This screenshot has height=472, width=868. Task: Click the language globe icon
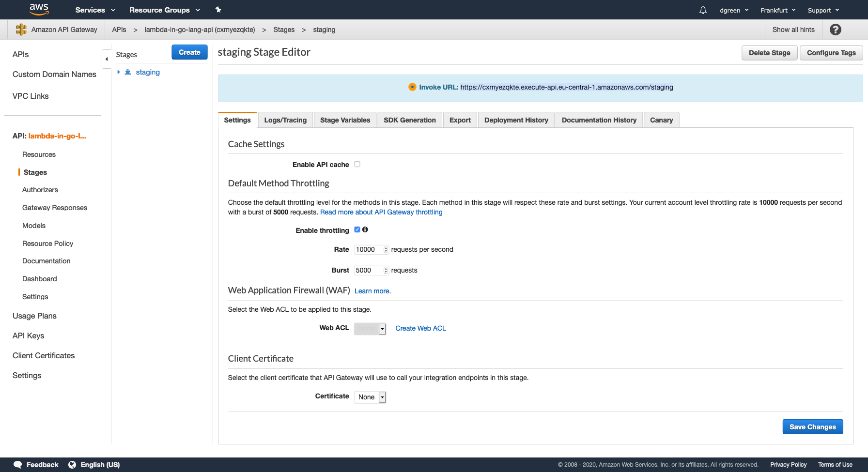[72, 465]
